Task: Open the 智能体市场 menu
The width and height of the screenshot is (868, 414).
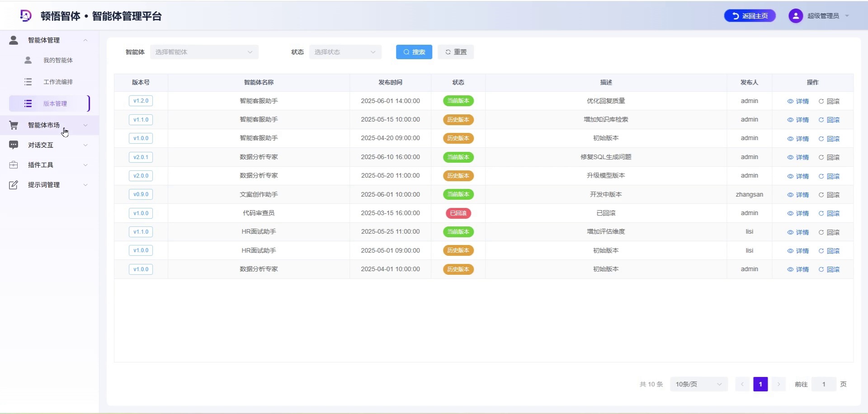Action: 50,125
